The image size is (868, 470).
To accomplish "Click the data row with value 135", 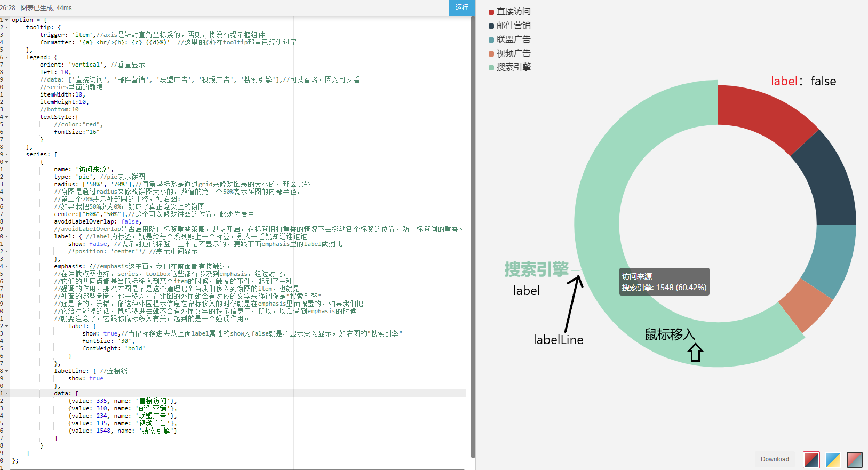I will [x=123, y=423].
